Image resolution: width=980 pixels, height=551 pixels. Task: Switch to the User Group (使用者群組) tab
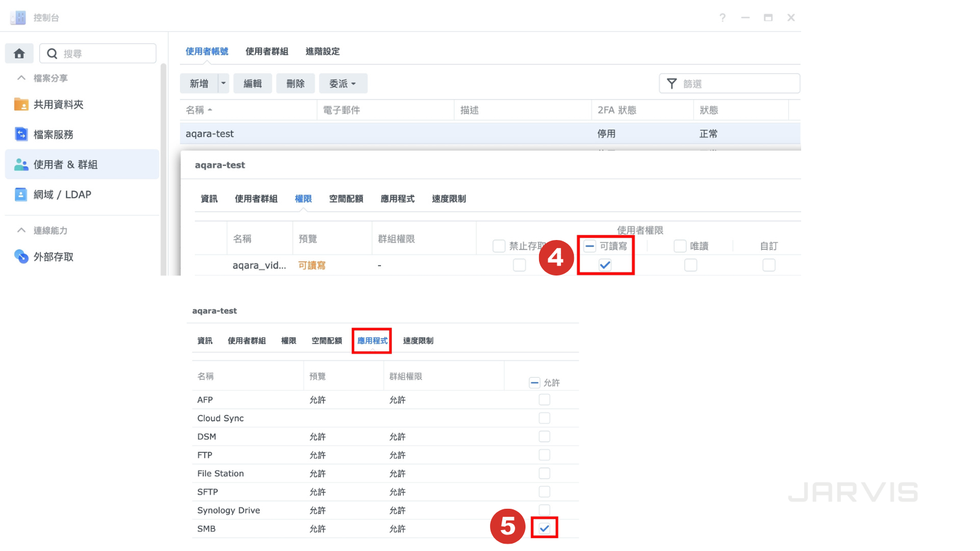[266, 51]
